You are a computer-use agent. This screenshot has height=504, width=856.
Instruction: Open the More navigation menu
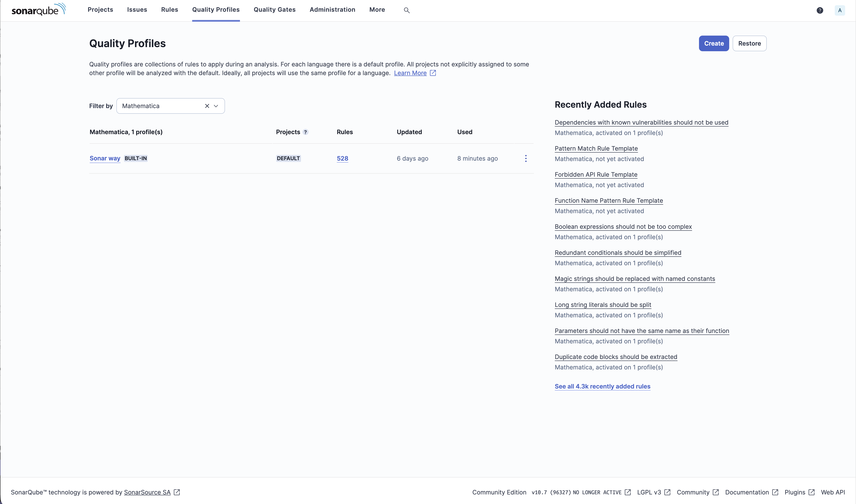point(377,10)
